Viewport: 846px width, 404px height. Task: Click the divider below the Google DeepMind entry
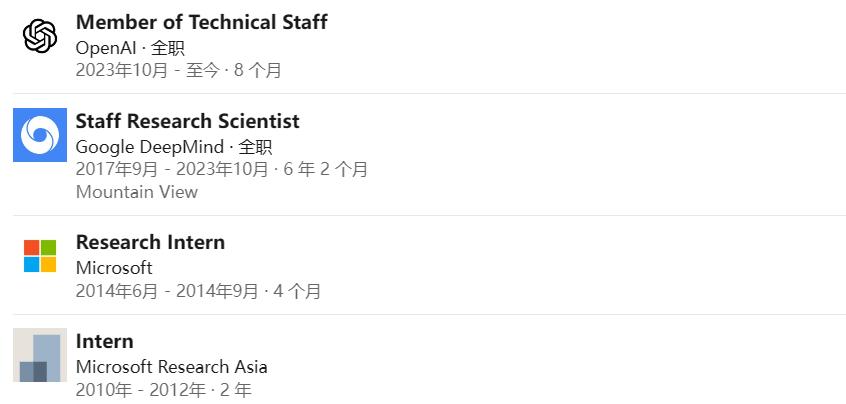click(x=429, y=215)
